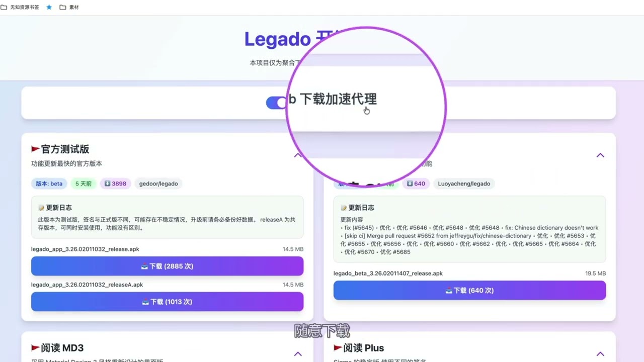Image resolution: width=644 pixels, height=362 pixels.
Task: Click the 3898 downloads badge
Action: point(115,184)
